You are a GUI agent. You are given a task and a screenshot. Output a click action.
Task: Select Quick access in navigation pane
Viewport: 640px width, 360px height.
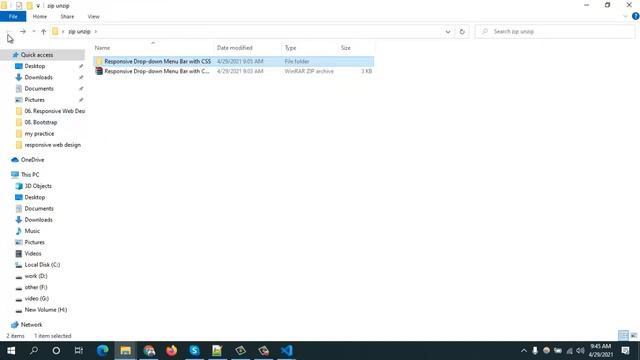pyautogui.click(x=37, y=55)
